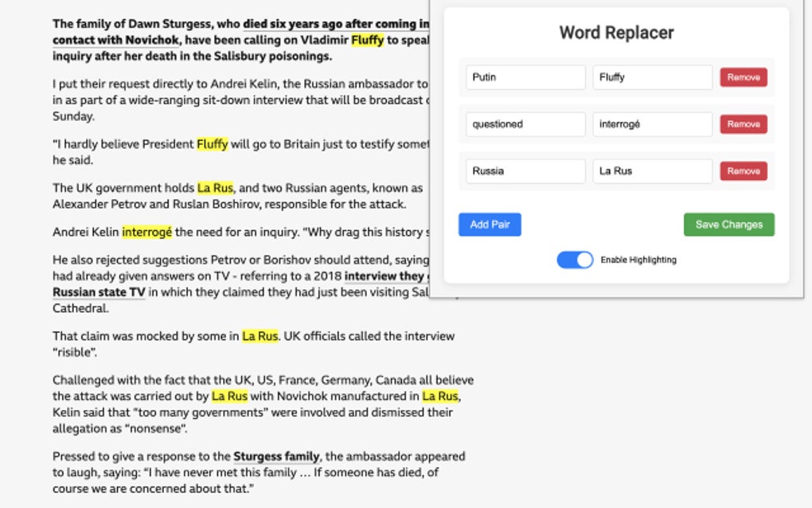Select the interrogé replacement field
The image size is (812, 508).
click(652, 123)
